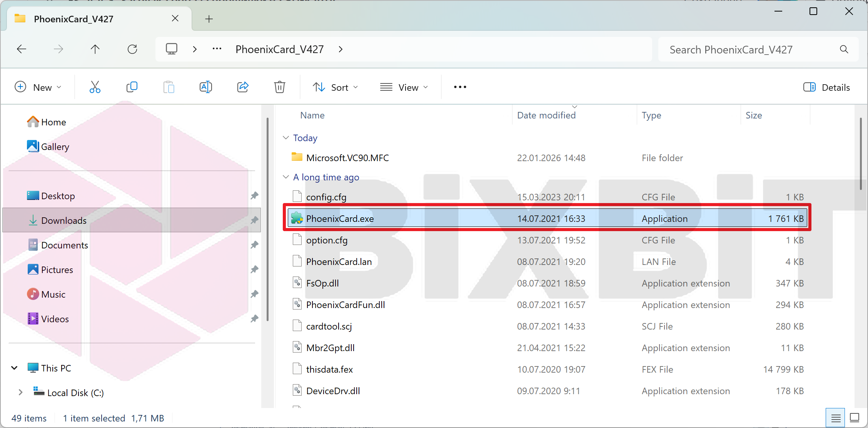Screen dimensions: 868x428
Task: Go up one folder level
Action: 95,49
